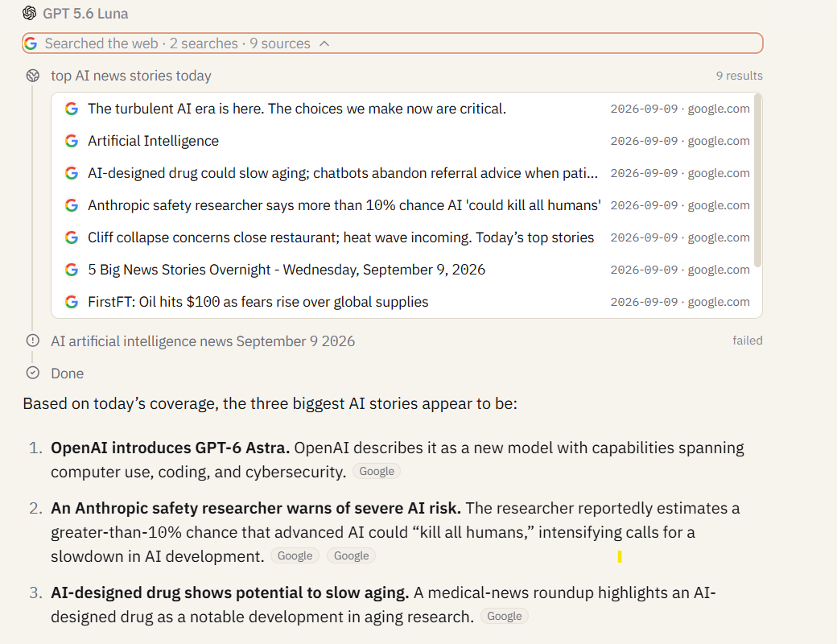Click 'AI-designed drug shows potential to slow aging.' heading
The image size is (837, 644).
(230, 592)
